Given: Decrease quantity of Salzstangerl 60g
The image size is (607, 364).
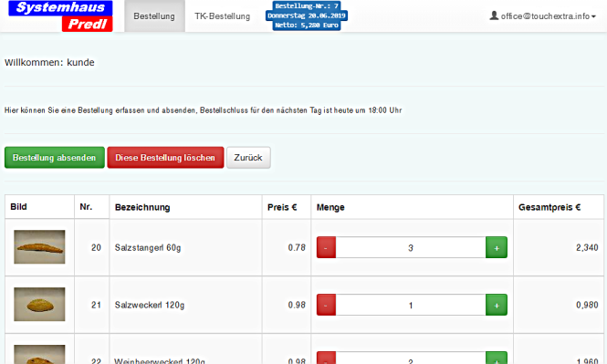Looking at the screenshot, I should click(326, 247).
